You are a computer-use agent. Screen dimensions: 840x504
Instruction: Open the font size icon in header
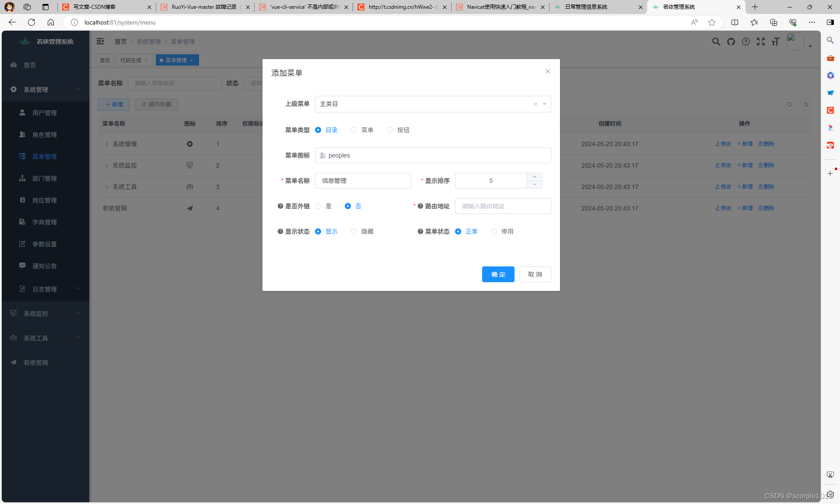tap(776, 42)
